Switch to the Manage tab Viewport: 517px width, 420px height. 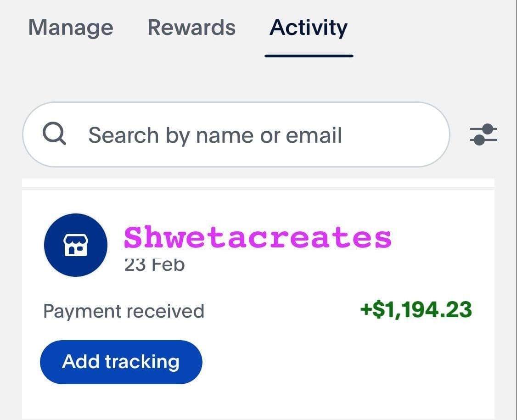tap(71, 28)
